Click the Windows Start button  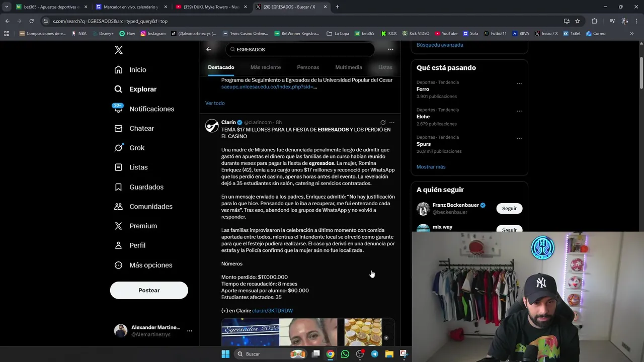[x=225, y=354]
